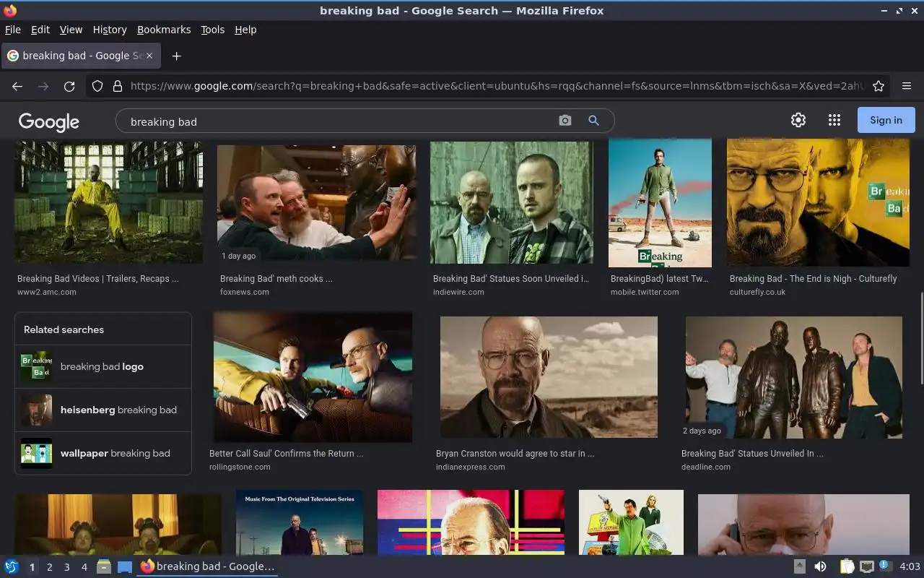
Task: Open the Tools menu
Action: (x=212, y=30)
